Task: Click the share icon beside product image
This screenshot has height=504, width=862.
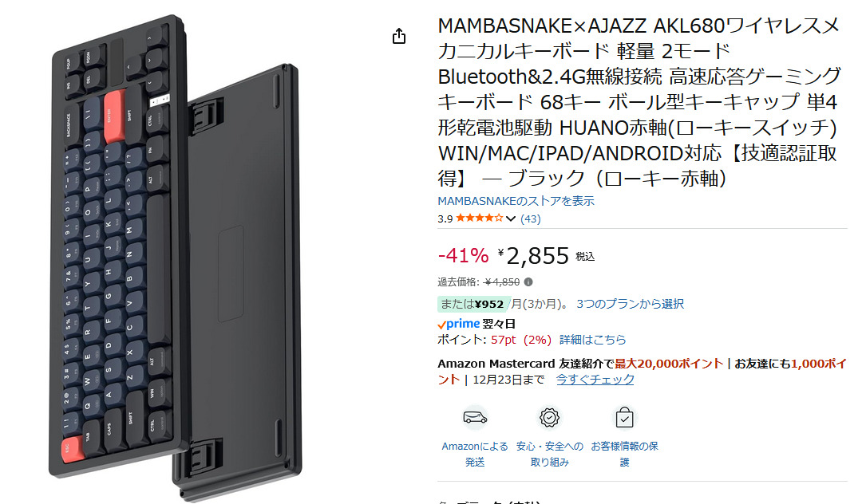Action: 399,36
